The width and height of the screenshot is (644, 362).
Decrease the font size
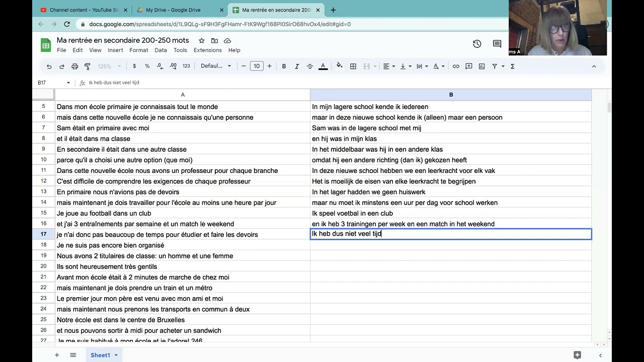pos(244,66)
